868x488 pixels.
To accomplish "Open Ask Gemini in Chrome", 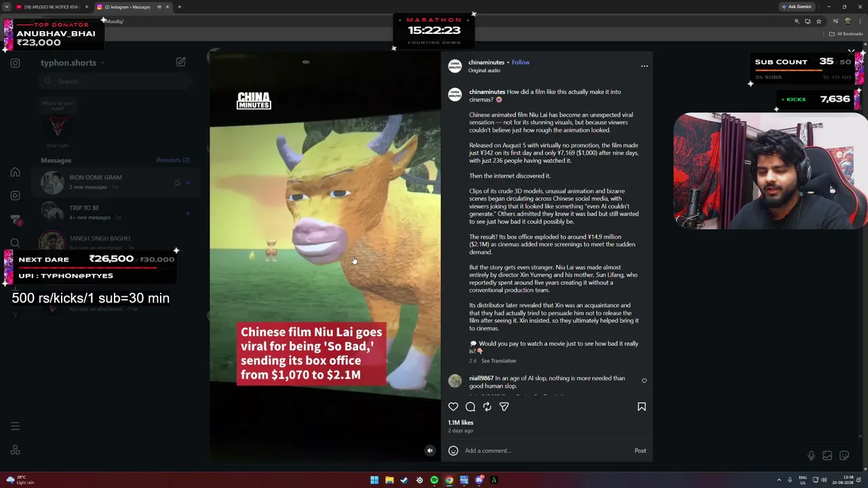I will click(x=796, y=7).
